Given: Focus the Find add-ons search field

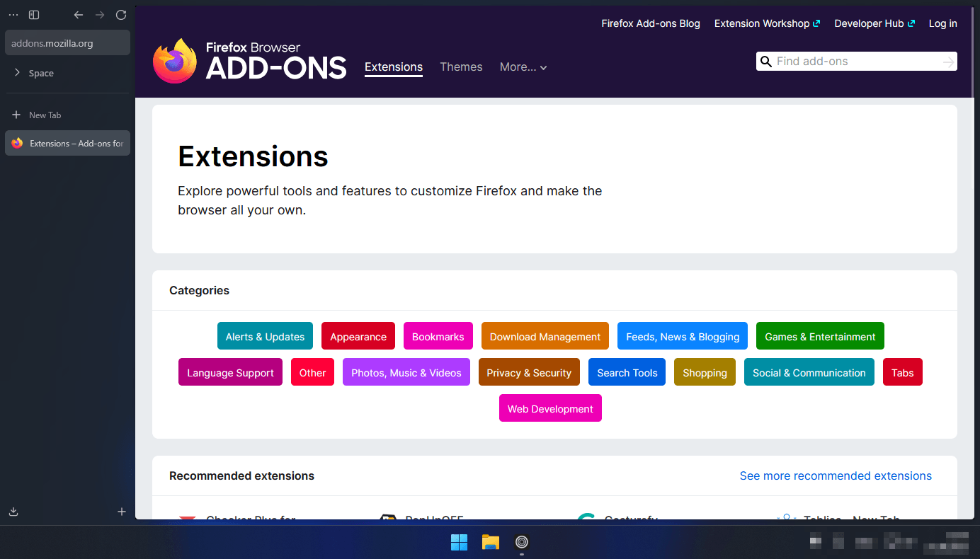Looking at the screenshot, I should pyautogui.click(x=857, y=62).
